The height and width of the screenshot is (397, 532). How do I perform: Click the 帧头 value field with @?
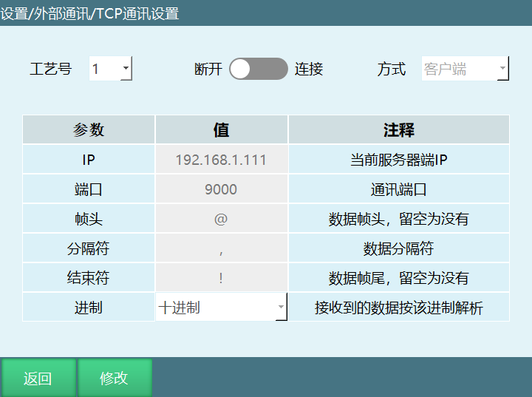(221, 219)
